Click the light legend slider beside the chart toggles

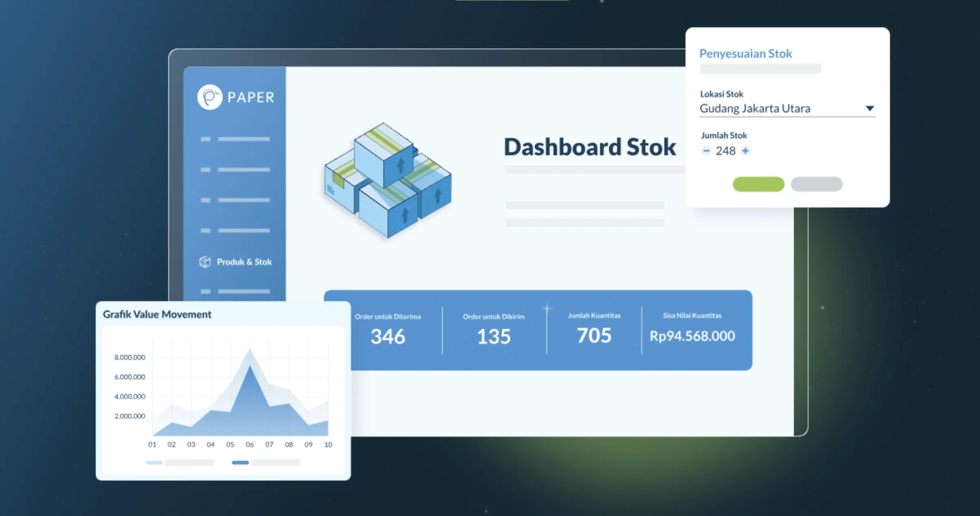click(x=154, y=463)
